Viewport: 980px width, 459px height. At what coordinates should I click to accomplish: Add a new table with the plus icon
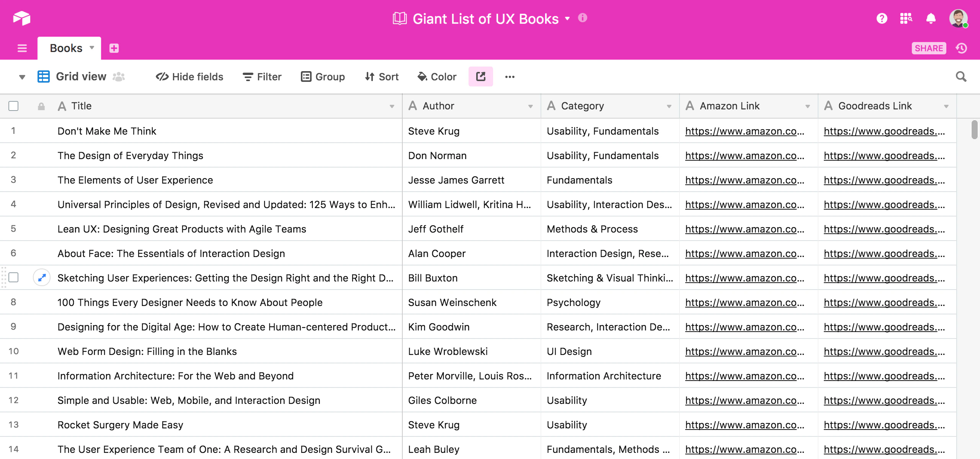pyautogui.click(x=114, y=48)
